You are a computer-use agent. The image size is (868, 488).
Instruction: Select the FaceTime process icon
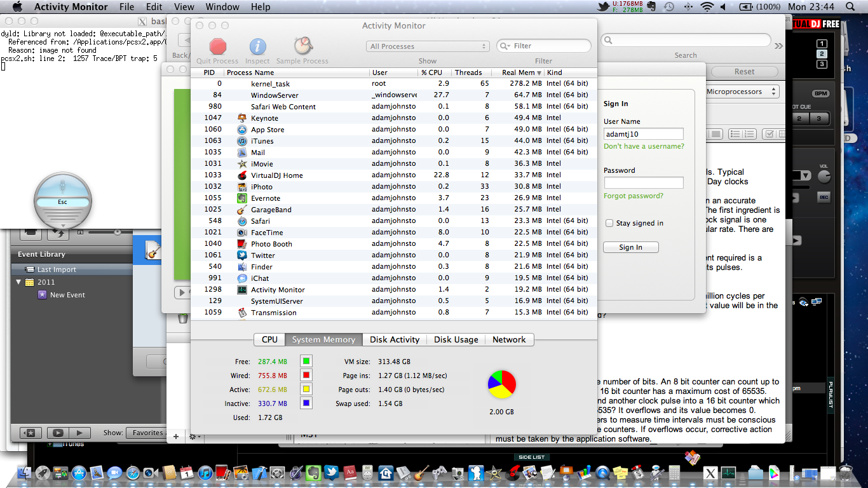coord(242,233)
